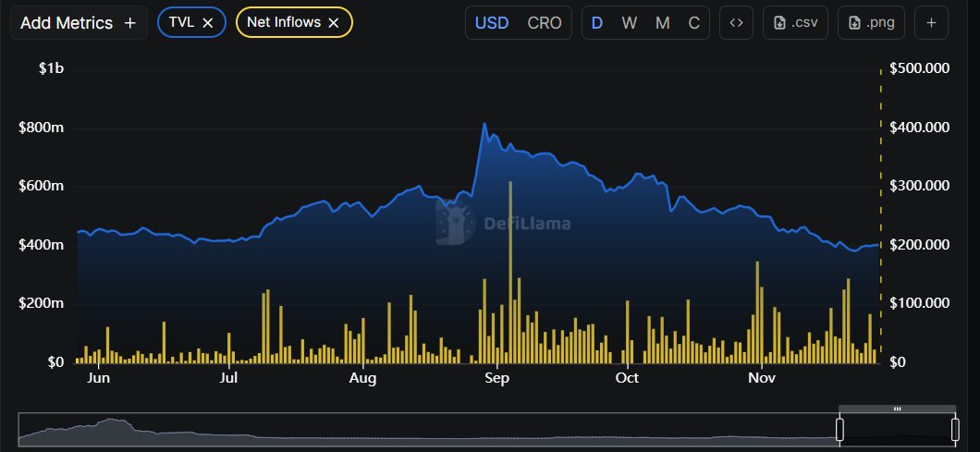Click the early peak in the timeline overview

pyautogui.click(x=113, y=421)
